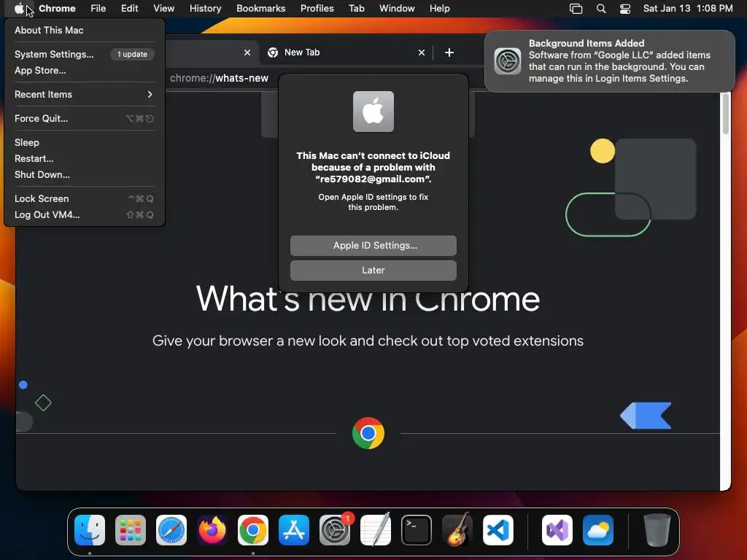Open a new tab with plus button
Screen dimensions: 747x560
click(449, 52)
